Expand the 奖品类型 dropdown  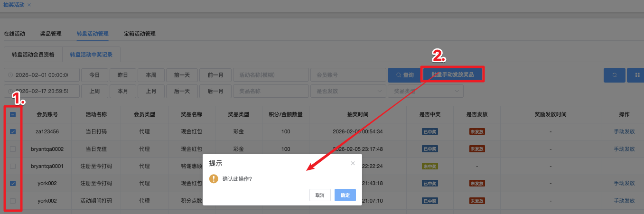425,91
